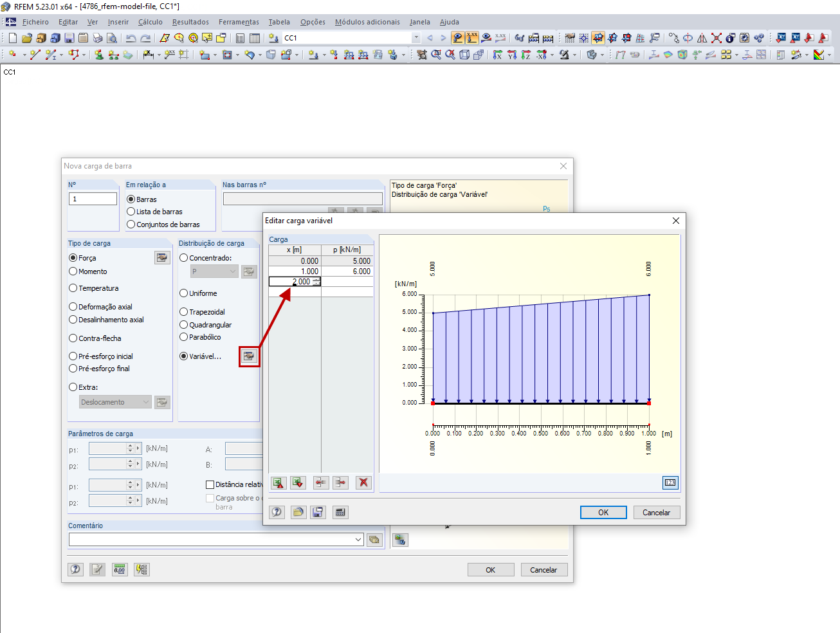Open the Deslocamento dropdown under Extra
This screenshot has height=633, width=840.
pos(146,402)
